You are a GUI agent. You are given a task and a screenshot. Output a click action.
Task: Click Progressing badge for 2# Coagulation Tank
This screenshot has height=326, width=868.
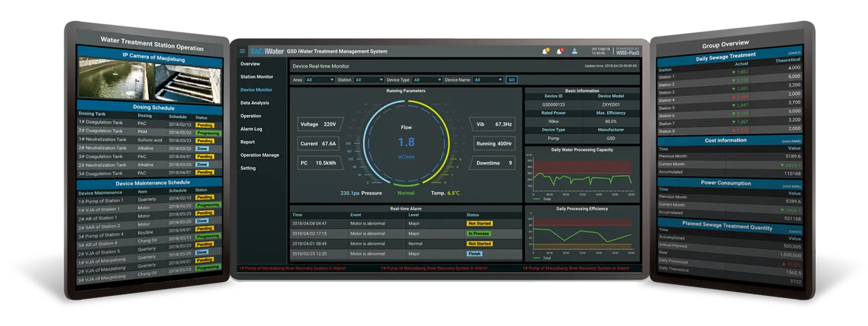click(x=208, y=133)
